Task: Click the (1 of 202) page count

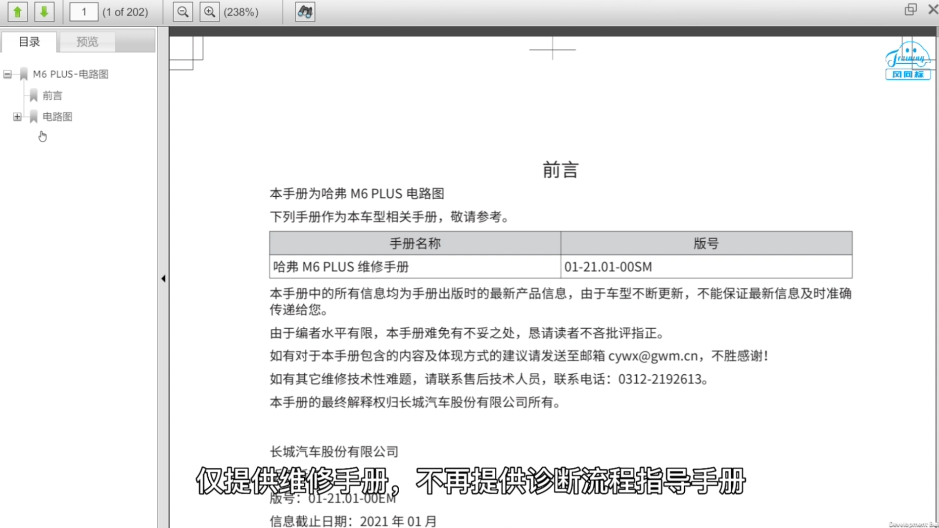Action: click(125, 12)
